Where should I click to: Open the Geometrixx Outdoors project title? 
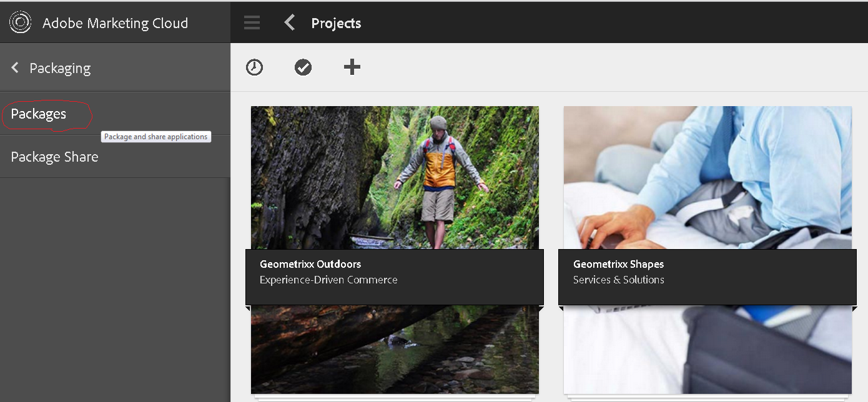(x=310, y=264)
